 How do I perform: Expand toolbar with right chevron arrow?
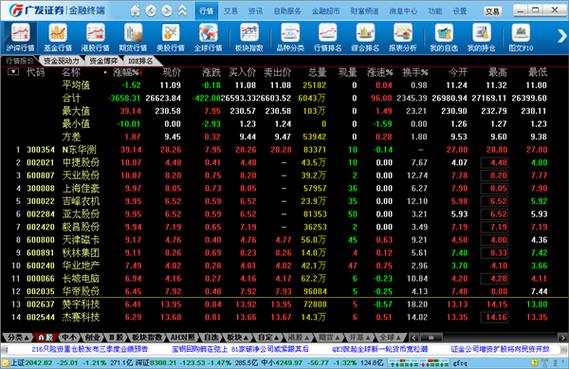tap(562, 36)
